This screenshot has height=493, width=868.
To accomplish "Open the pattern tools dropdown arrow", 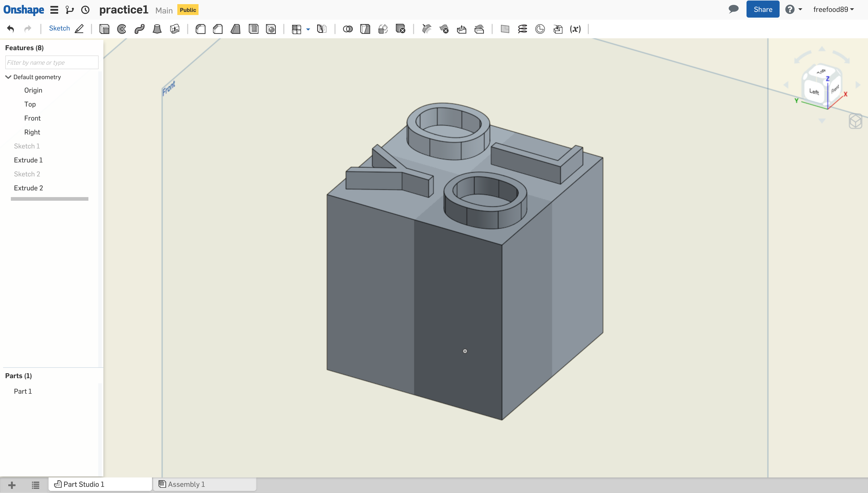I will click(x=308, y=29).
